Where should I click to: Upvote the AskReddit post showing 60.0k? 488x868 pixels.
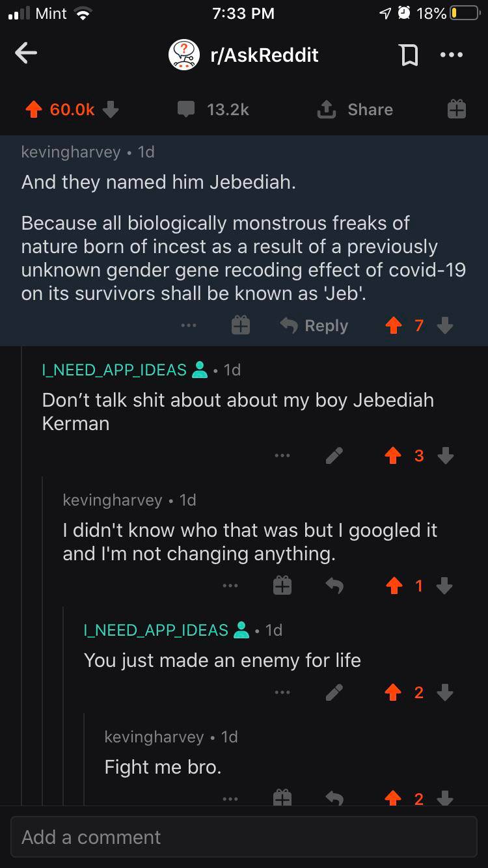pyautogui.click(x=34, y=110)
